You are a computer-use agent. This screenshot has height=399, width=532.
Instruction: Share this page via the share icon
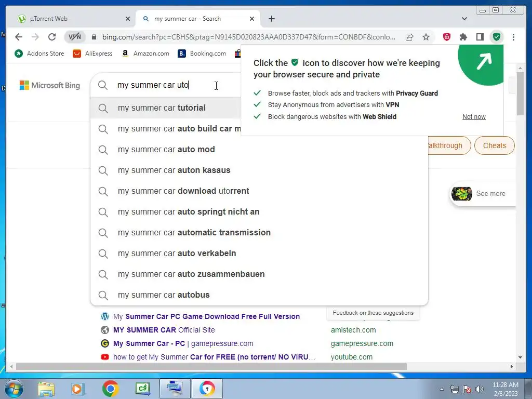[x=409, y=37]
